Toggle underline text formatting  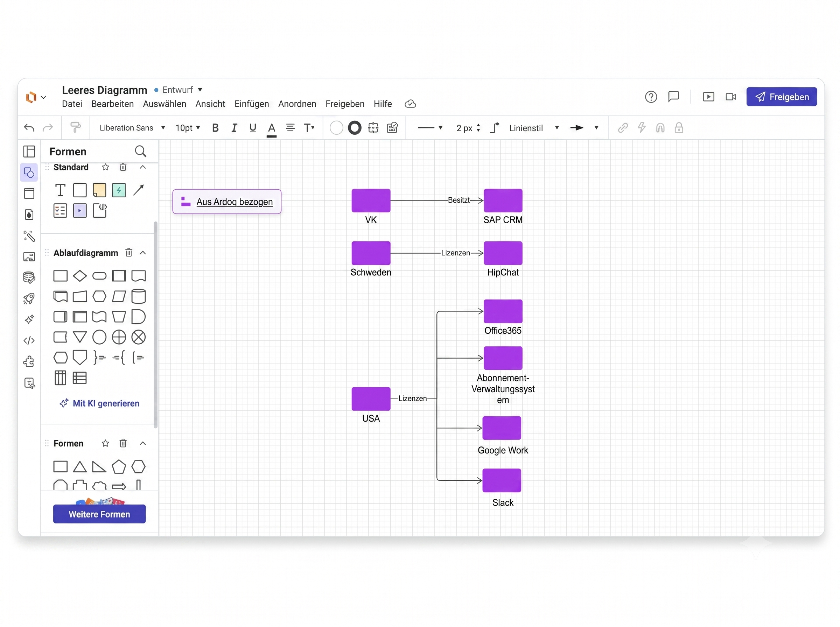coord(253,128)
